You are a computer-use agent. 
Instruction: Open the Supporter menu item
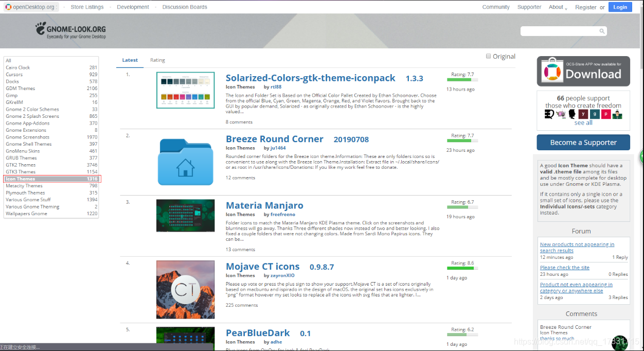click(x=529, y=7)
